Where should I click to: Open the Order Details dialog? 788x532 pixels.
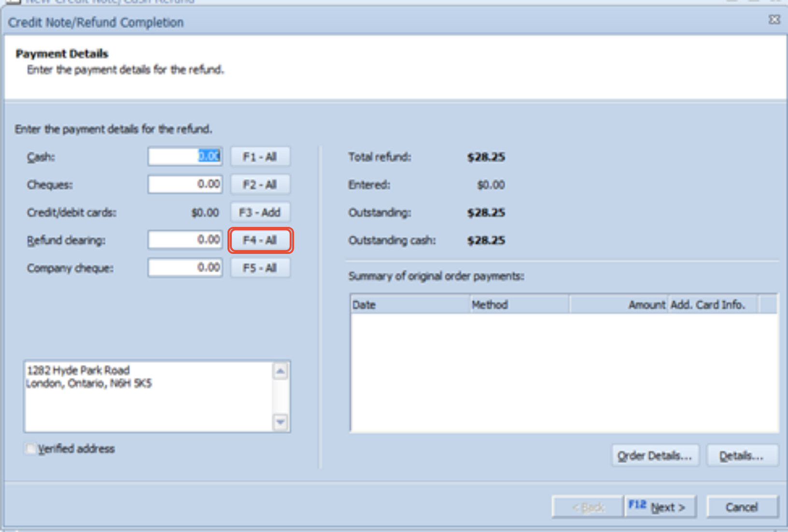click(655, 455)
